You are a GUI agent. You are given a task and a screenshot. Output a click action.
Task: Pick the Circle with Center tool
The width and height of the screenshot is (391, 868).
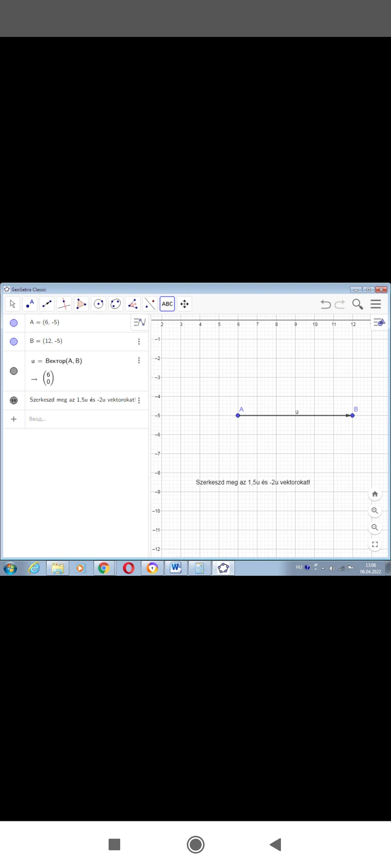(98, 304)
